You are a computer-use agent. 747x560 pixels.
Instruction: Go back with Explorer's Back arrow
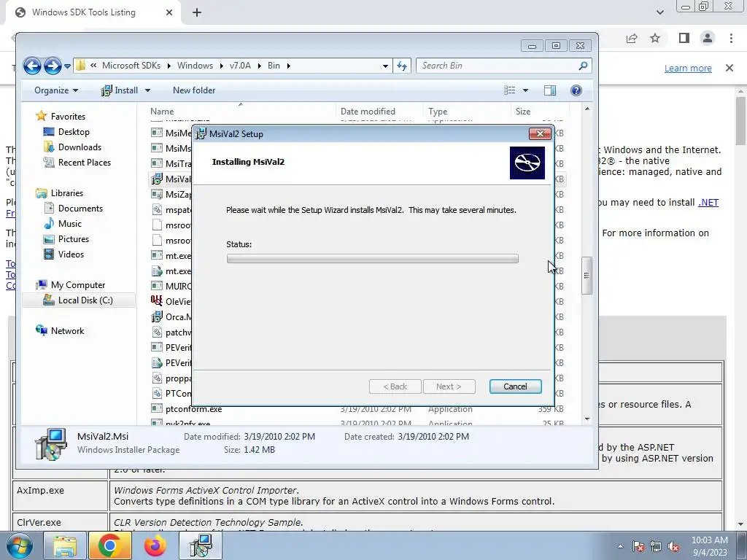32,66
